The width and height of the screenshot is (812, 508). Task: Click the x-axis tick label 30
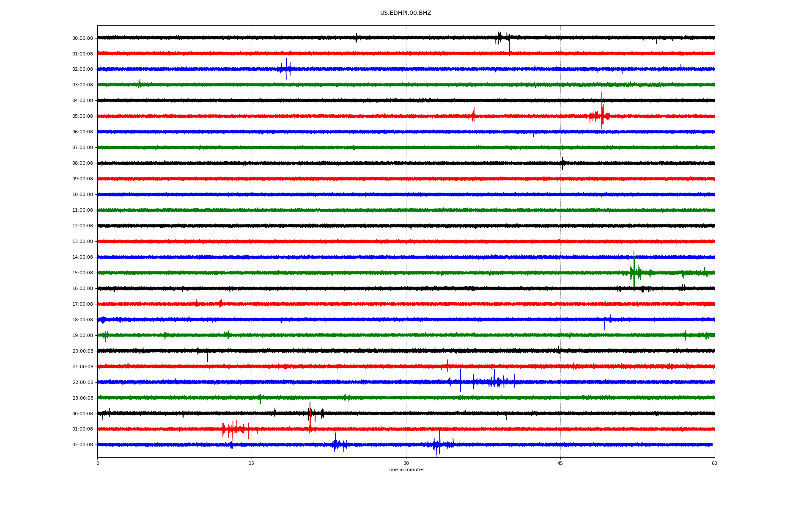click(x=406, y=464)
